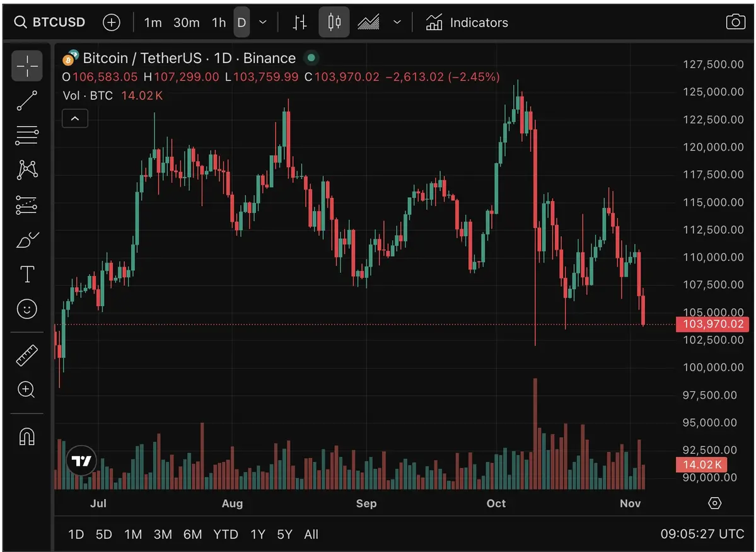Select the Measure ruler tool
This screenshot has height=552, width=756.
(x=26, y=355)
